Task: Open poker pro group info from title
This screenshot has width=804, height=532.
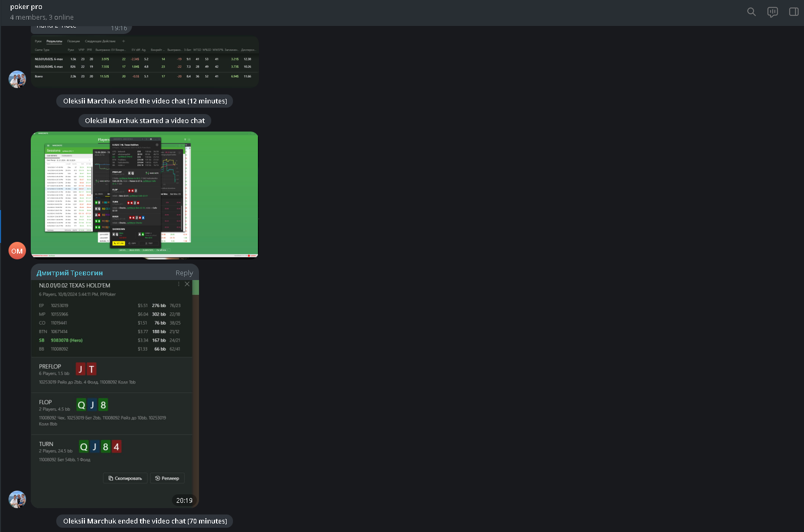Action: click(26, 7)
